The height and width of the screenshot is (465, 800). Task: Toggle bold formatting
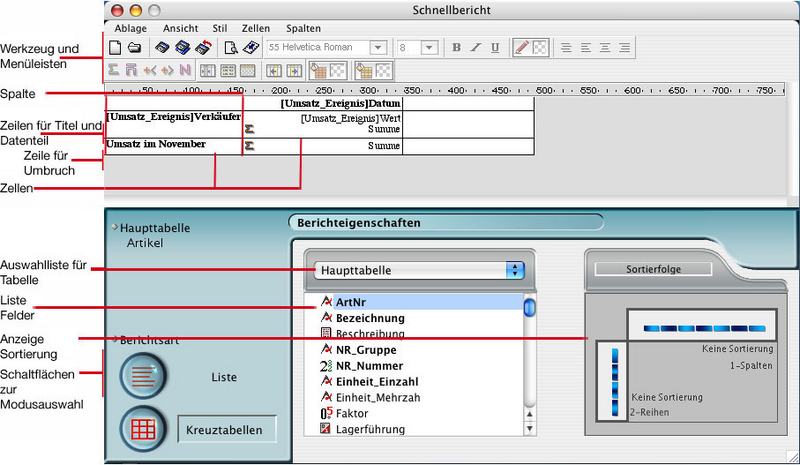click(456, 48)
